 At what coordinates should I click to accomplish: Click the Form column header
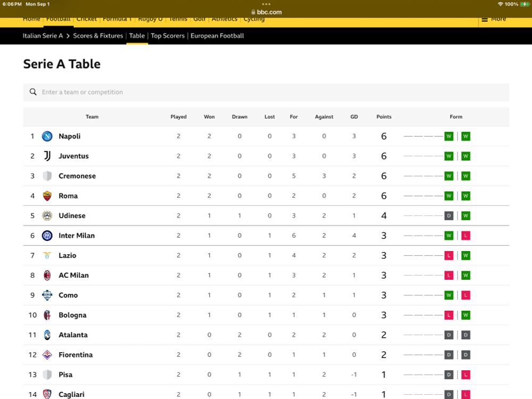pos(456,117)
